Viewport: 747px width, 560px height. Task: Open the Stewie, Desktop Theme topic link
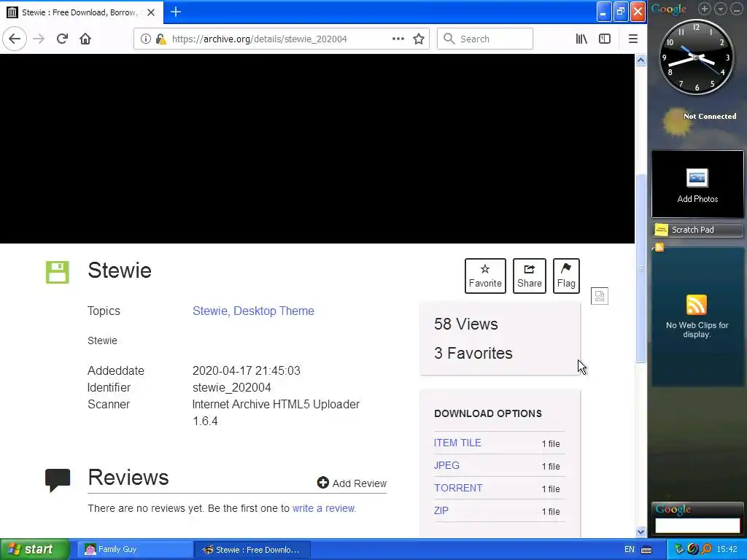[253, 311]
